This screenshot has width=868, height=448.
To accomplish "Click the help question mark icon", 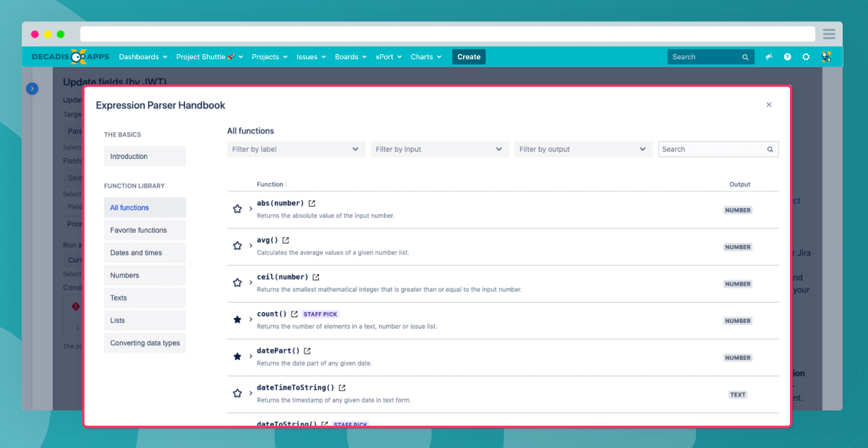I will click(788, 56).
